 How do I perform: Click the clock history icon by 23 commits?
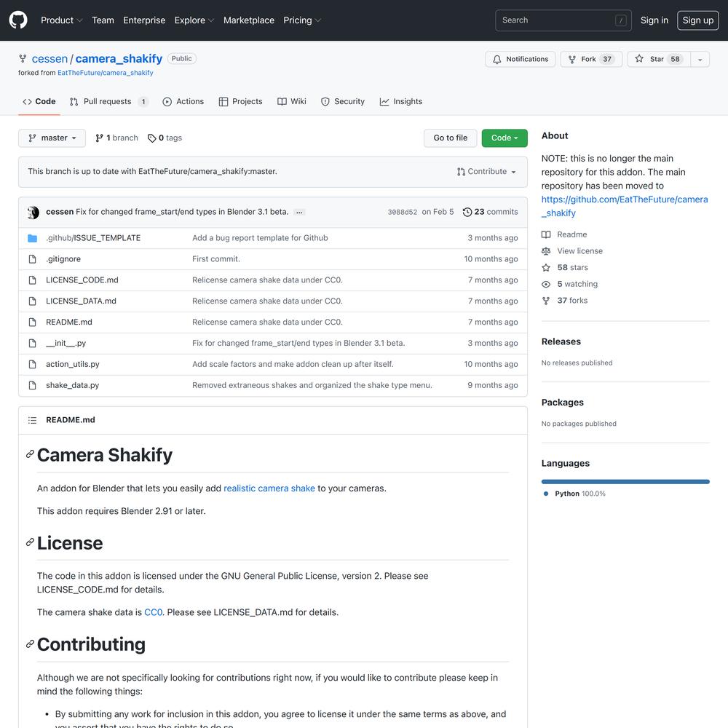click(467, 212)
